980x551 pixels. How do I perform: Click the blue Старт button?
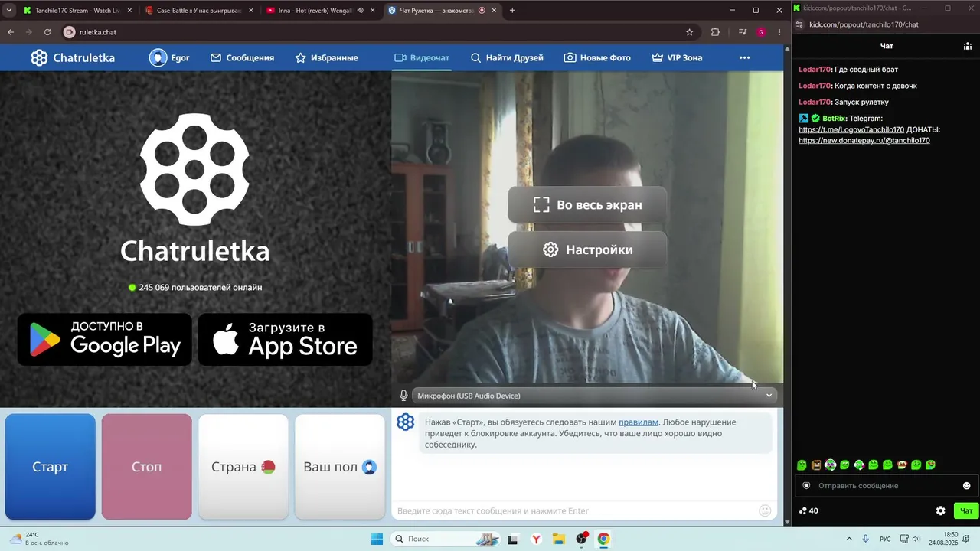51,467
